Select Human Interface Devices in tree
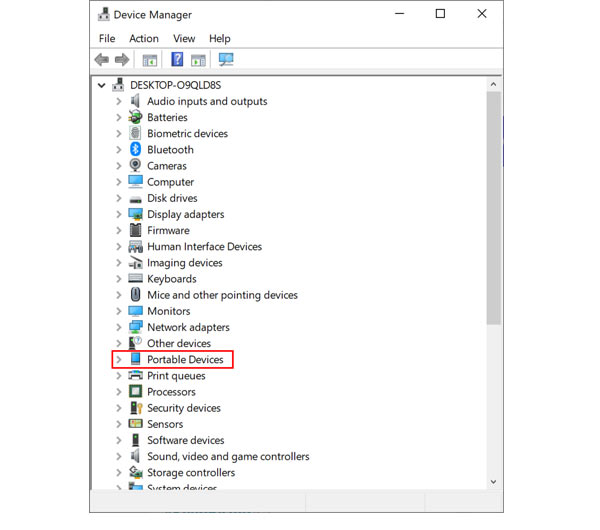Image resolution: width=600 pixels, height=530 pixels. 204,247
